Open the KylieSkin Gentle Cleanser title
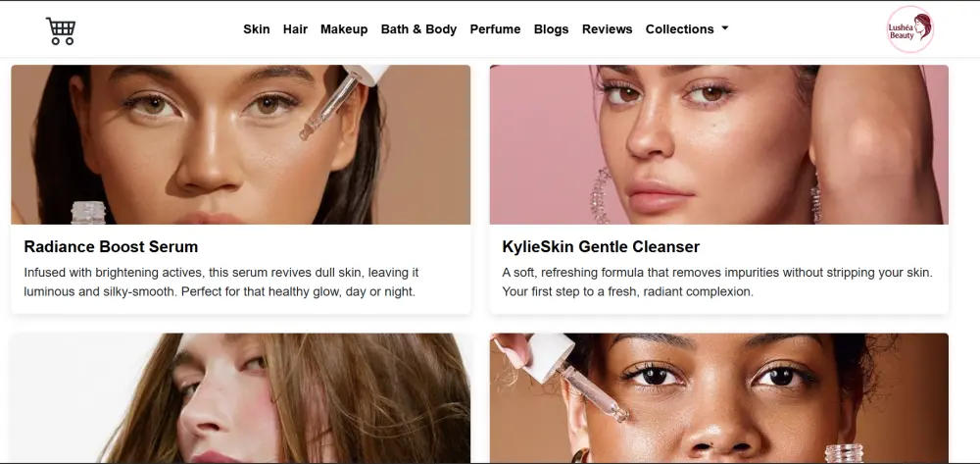Image resolution: width=980 pixels, height=464 pixels. (x=601, y=247)
